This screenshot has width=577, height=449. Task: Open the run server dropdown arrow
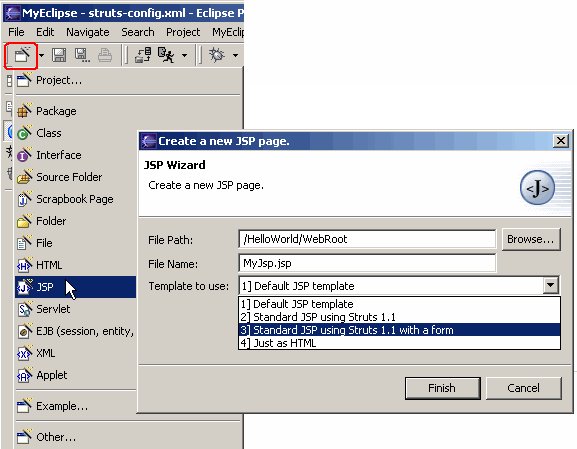[184, 56]
